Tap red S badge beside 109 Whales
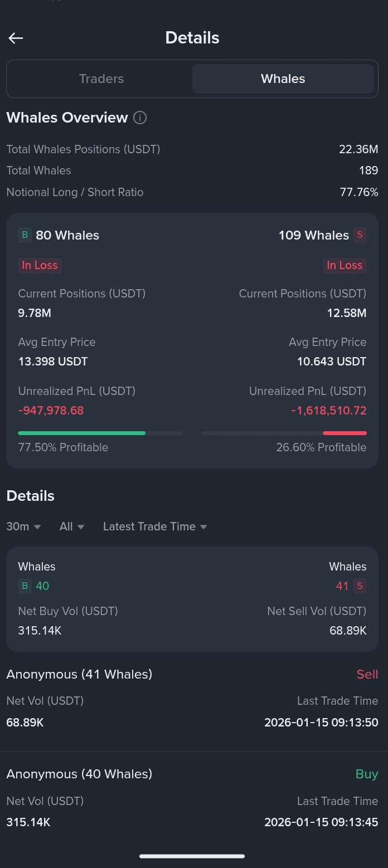Screen dimensions: 388x868 click(x=360, y=235)
